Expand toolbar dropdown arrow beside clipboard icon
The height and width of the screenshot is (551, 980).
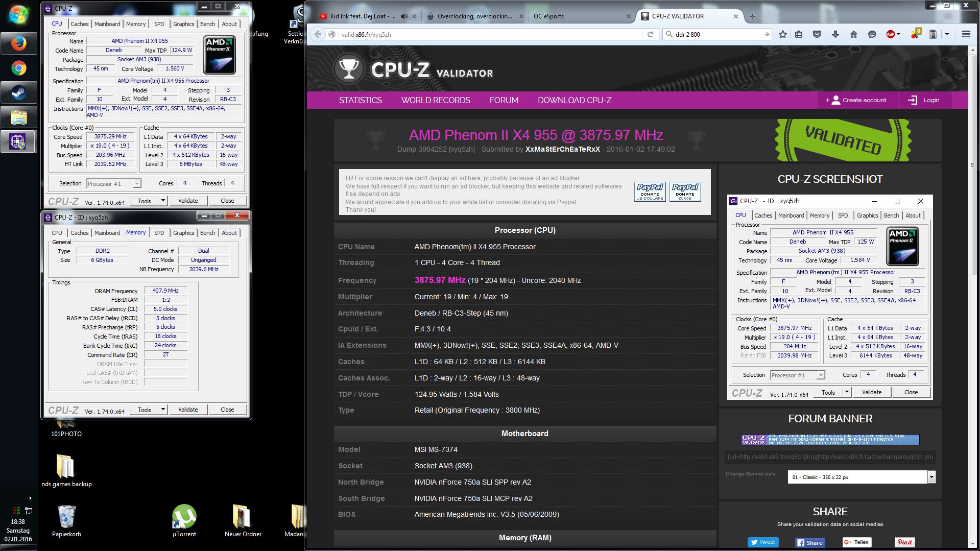point(947,34)
